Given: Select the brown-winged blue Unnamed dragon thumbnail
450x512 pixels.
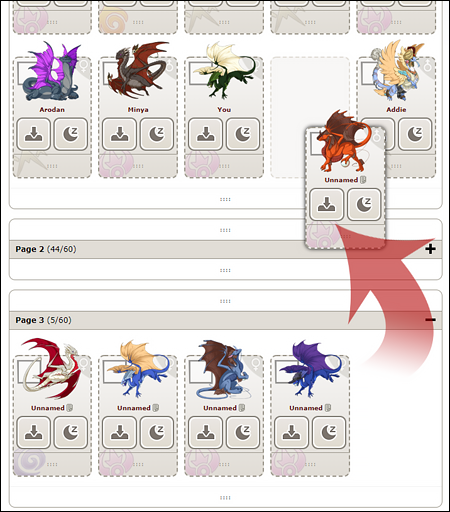Looking at the screenshot, I should [x=223, y=369].
